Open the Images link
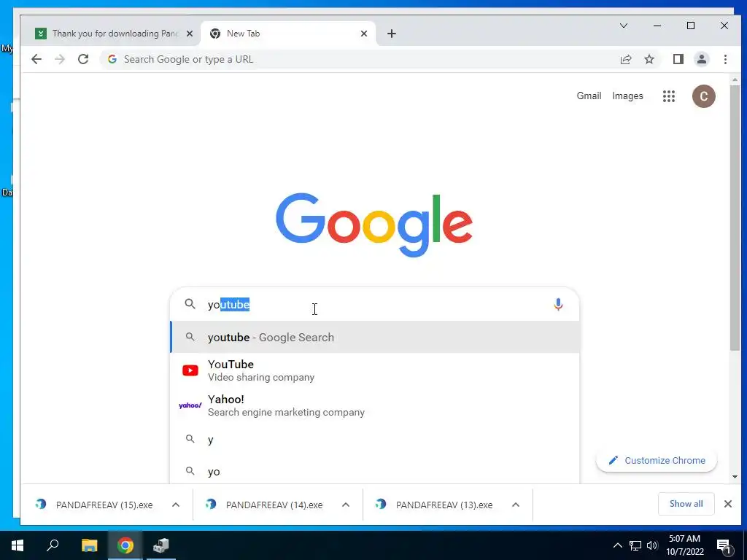The image size is (747, 560). tap(627, 96)
